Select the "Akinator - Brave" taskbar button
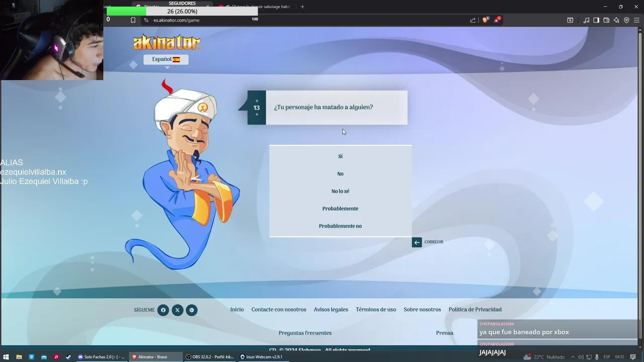This screenshot has height=362, width=644. coord(155,357)
